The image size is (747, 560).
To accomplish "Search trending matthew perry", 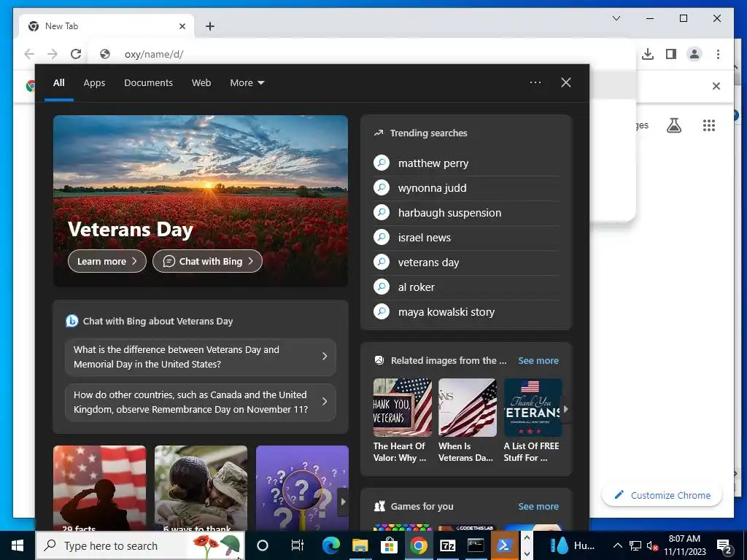I will coord(466,163).
